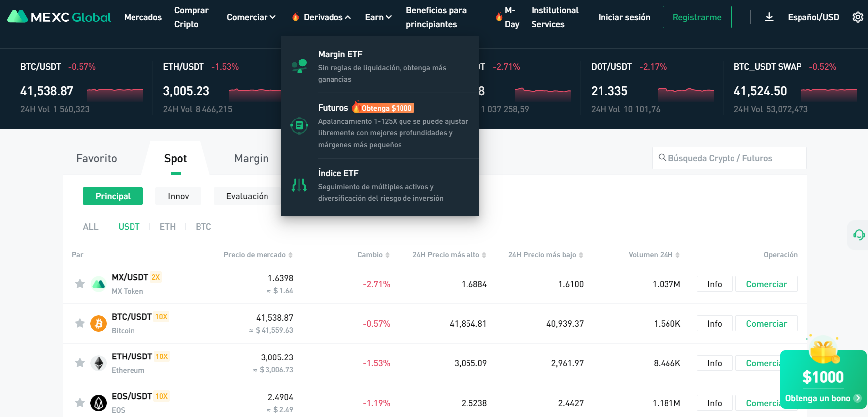Select Futuros from Derivados menu
The image size is (868, 417).
point(380,125)
